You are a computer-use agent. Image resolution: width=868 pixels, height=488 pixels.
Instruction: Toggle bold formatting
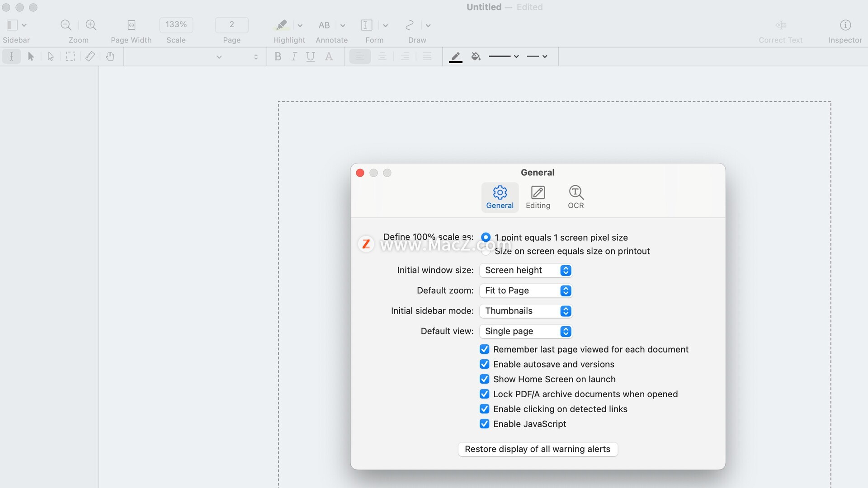coord(278,56)
